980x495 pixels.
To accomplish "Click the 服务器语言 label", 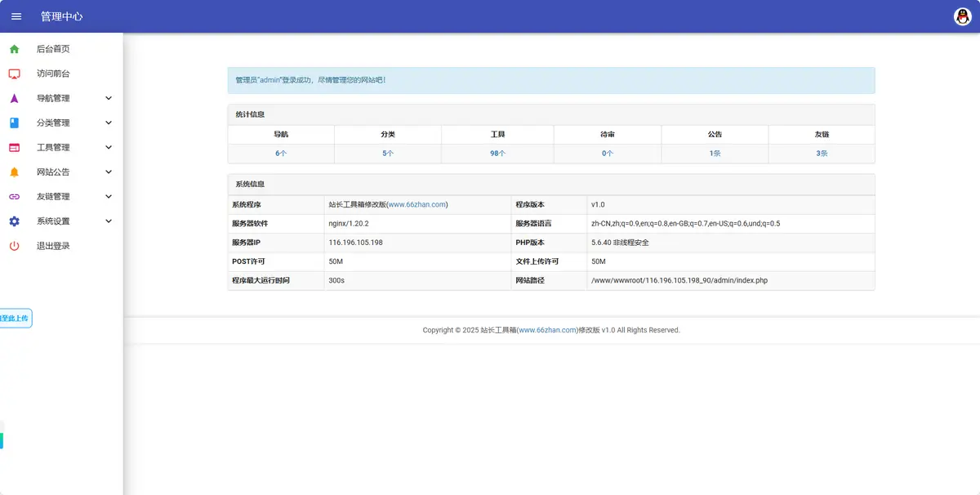I will point(533,223).
